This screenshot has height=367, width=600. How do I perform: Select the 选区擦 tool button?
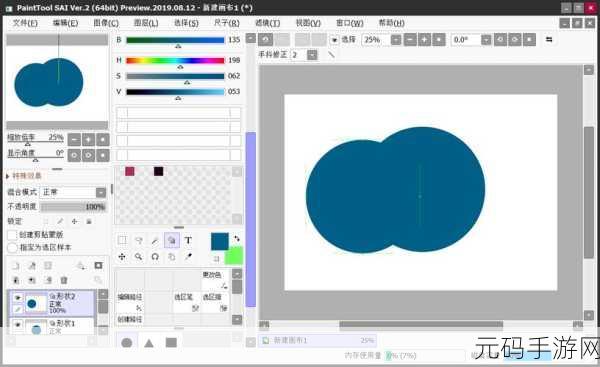(215, 302)
